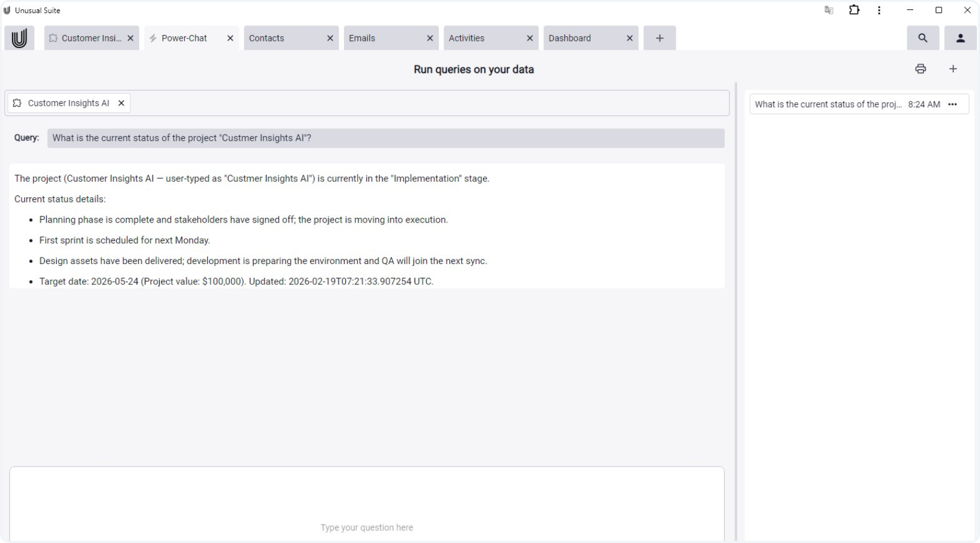Print the current chat results

click(x=920, y=69)
